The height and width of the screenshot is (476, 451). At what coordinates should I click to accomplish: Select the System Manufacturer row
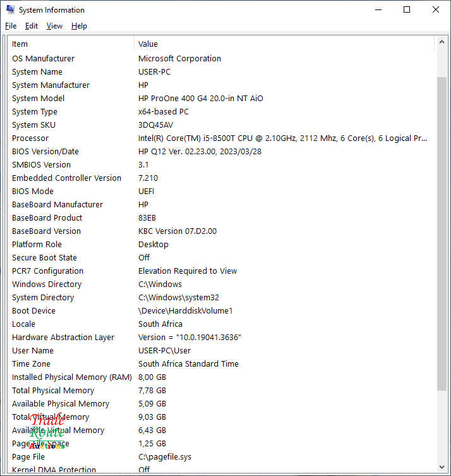coord(221,85)
